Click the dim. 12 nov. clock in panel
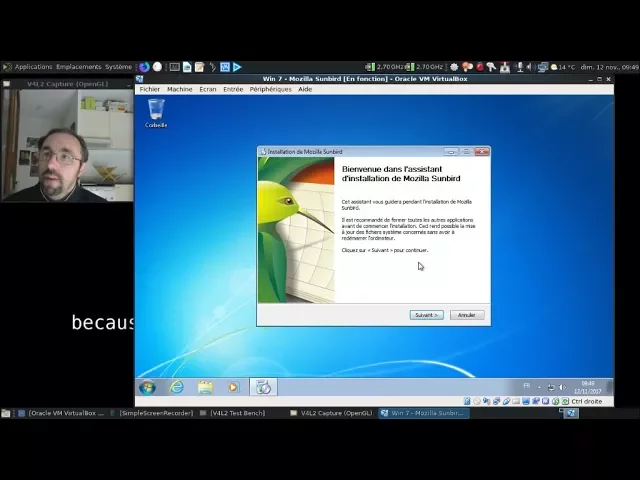The height and width of the screenshot is (480, 640). (x=609, y=67)
